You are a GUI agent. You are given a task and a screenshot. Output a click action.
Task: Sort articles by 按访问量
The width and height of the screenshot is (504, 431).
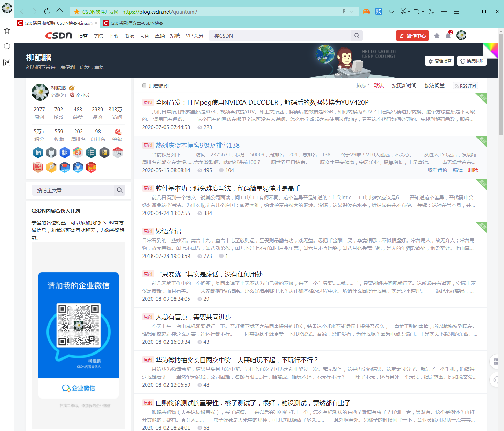tap(435, 86)
